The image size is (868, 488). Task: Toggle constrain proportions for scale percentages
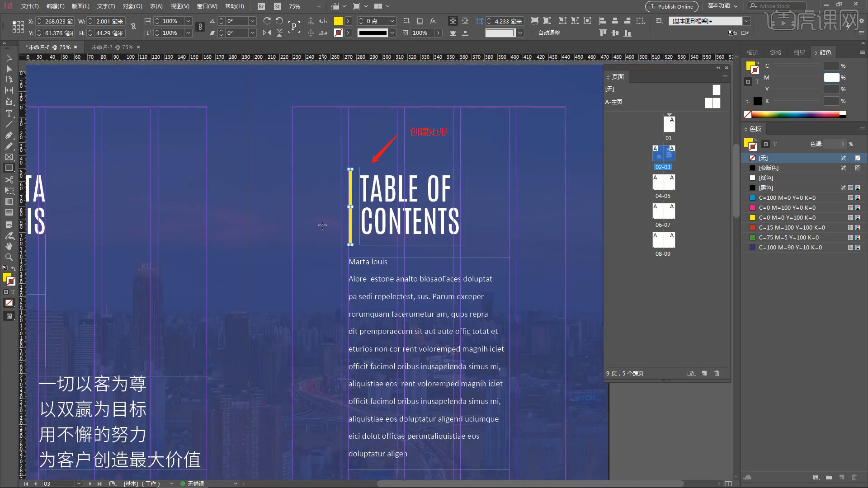200,27
